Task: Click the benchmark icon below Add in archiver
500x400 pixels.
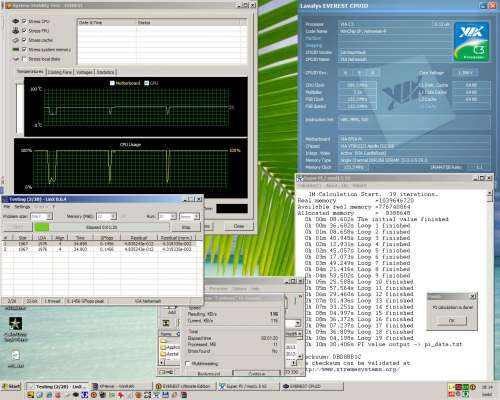Action: (166, 323)
